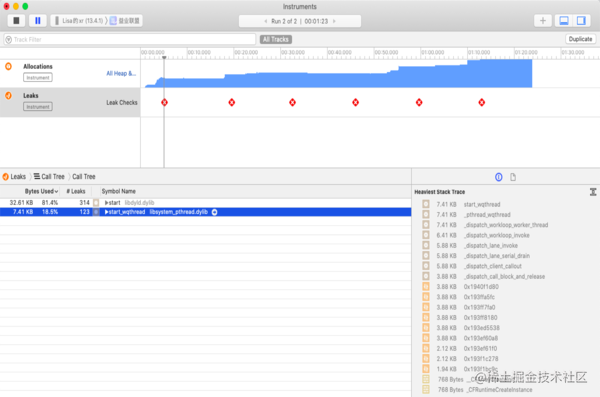Stop the recording with the stop button
Screen dimensions: 600x397
pyautogui.click(x=16, y=21)
